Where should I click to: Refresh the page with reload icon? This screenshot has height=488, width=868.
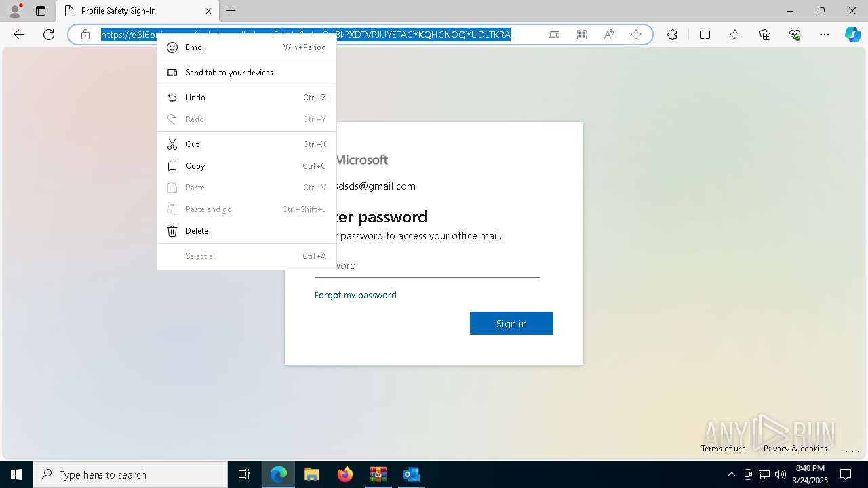click(x=49, y=35)
